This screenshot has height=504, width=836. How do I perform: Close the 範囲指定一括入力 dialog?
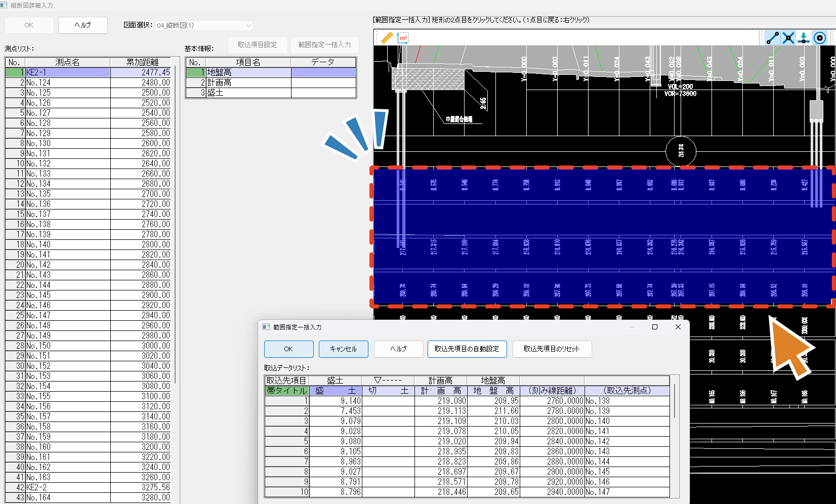(678, 327)
